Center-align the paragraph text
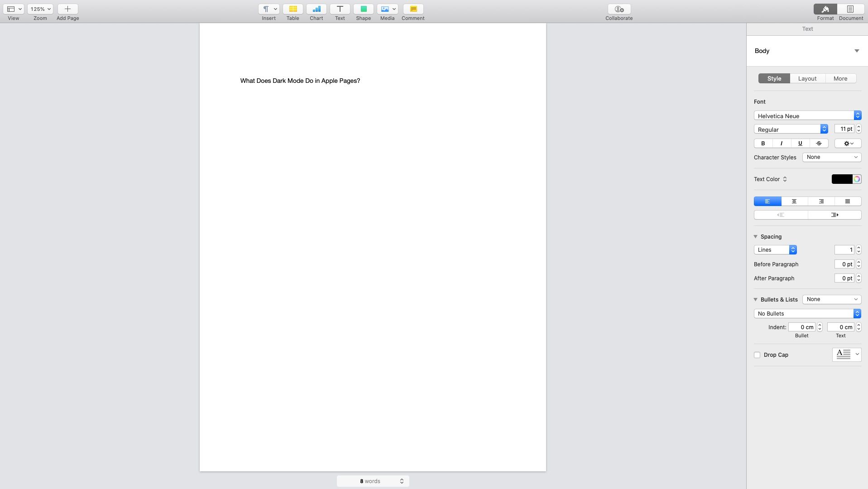The width and height of the screenshot is (868, 489). click(794, 201)
